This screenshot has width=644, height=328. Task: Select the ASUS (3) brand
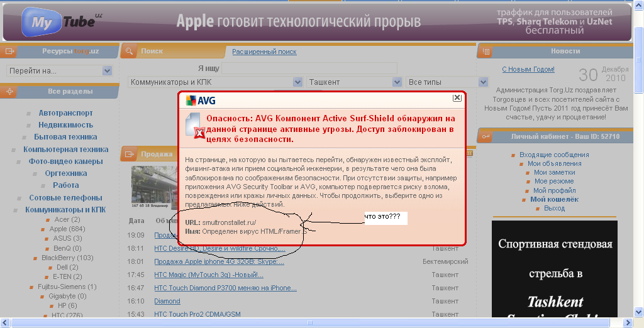(67, 239)
